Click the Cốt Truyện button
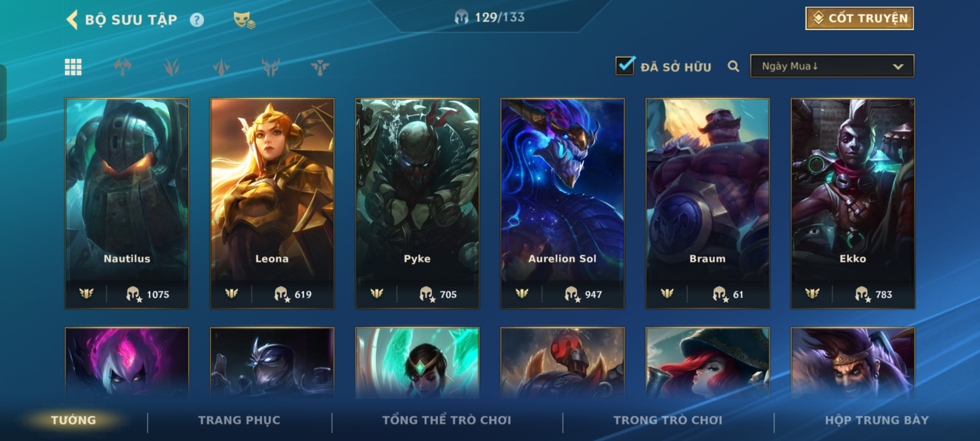The image size is (980, 441). click(x=860, y=18)
